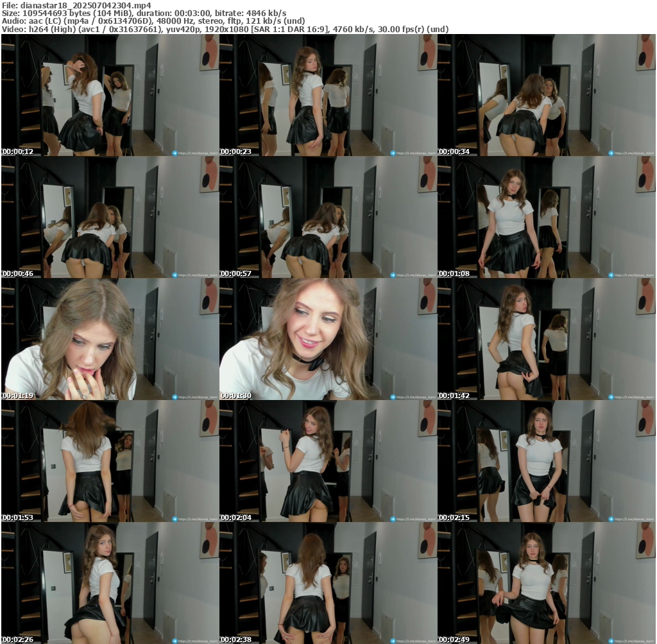
Task: Click the Telegram icon in the 00:00:57 frame
Action: [393, 275]
